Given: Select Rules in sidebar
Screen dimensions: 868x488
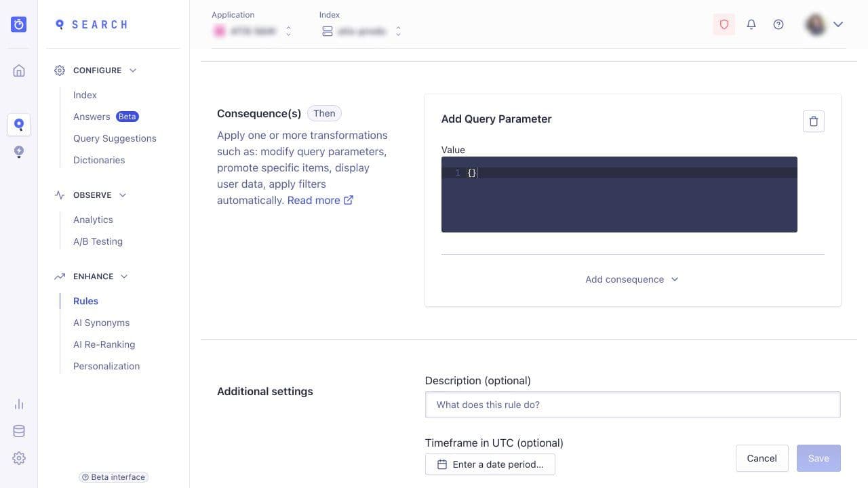Looking at the screenshot, I should [x=85, y=301].
